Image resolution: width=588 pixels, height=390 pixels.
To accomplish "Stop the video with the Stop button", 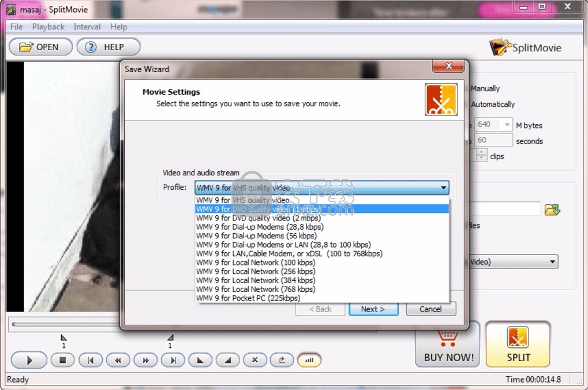I will [63, 361].
